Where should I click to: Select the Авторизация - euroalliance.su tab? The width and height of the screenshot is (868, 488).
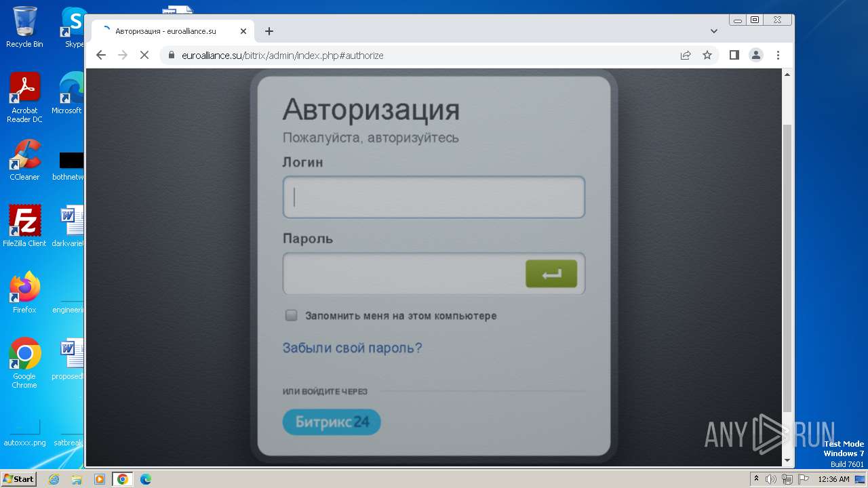point(173,31)
